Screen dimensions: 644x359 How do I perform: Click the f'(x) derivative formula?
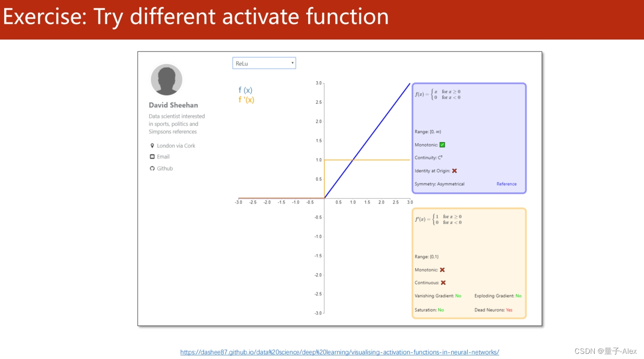(438, 220)
